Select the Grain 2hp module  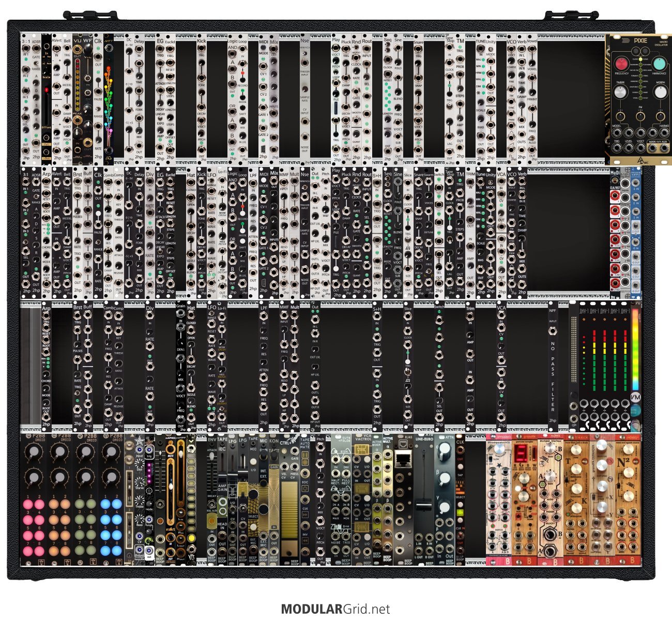[x=181, y=367]
